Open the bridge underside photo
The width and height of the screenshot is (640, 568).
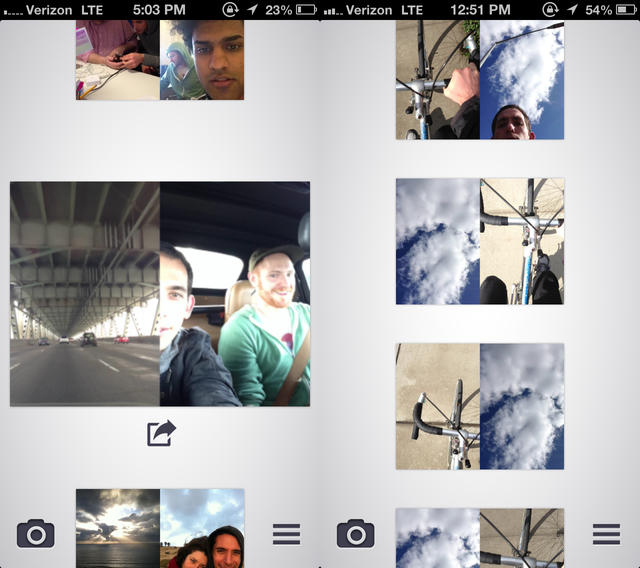85,294
